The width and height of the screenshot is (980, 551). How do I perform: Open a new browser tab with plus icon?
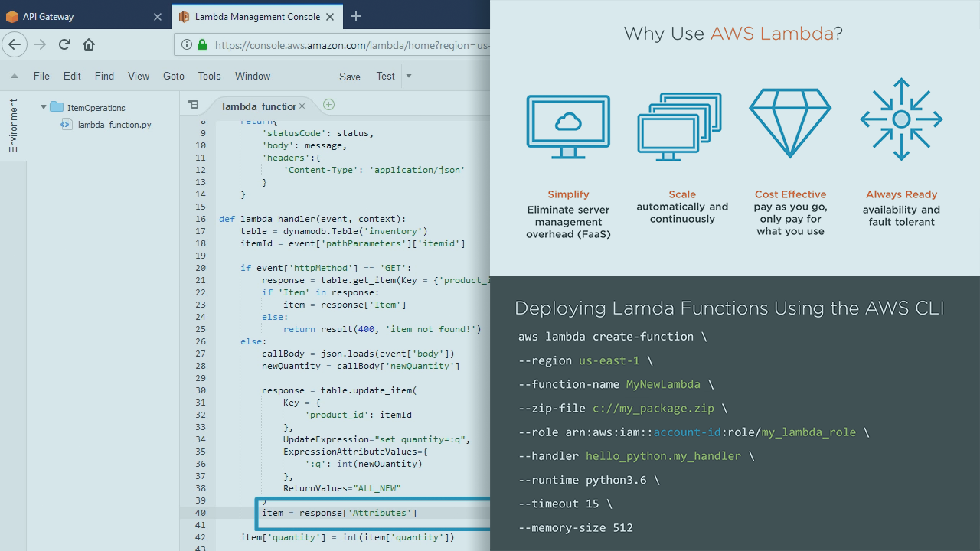pos(356,16)
